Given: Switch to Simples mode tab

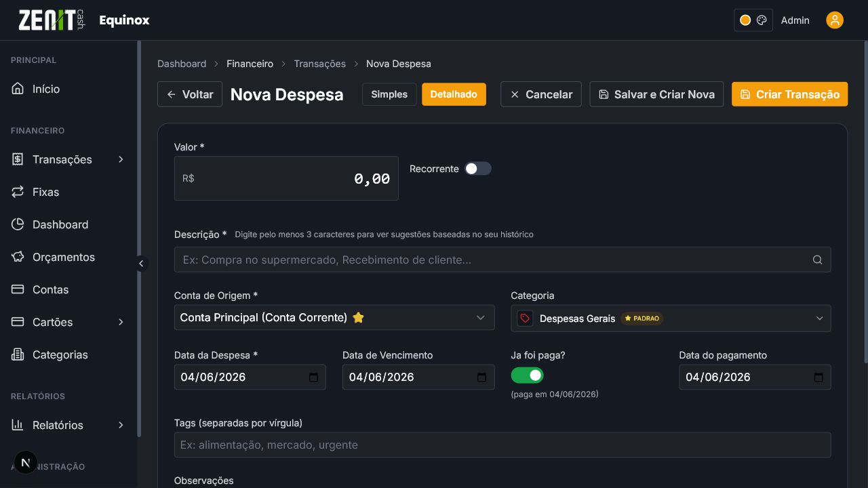Looking at the screenshot, I should [389, 94].
